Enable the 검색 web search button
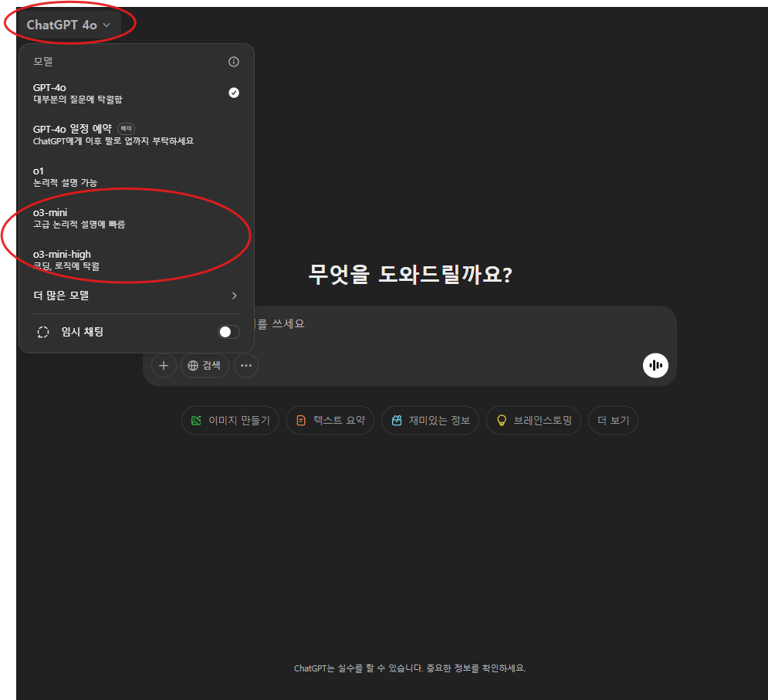 point(205,365)
